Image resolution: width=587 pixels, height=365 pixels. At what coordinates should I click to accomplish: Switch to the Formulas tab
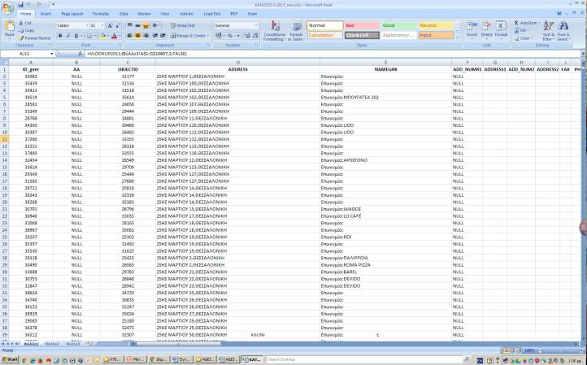click(100, 14)
